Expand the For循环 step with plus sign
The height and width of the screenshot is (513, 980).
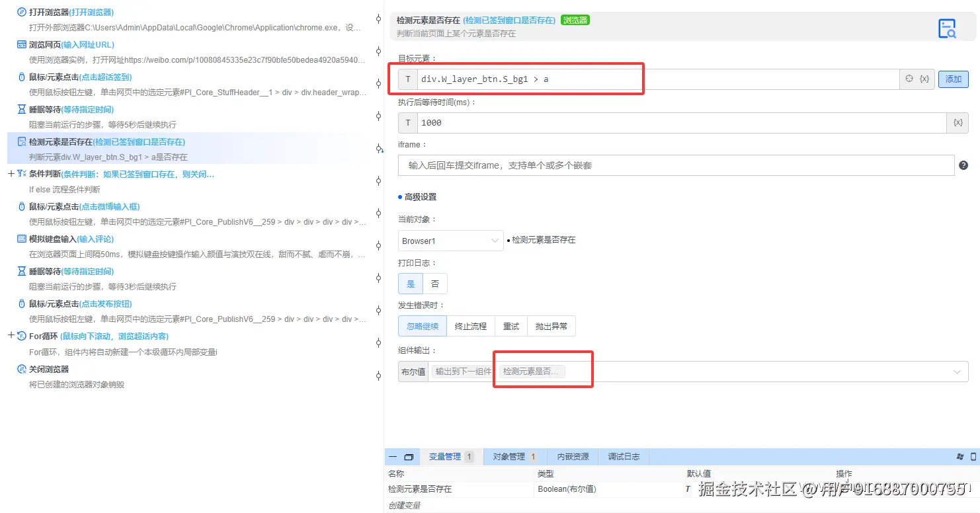coord(11,336)
